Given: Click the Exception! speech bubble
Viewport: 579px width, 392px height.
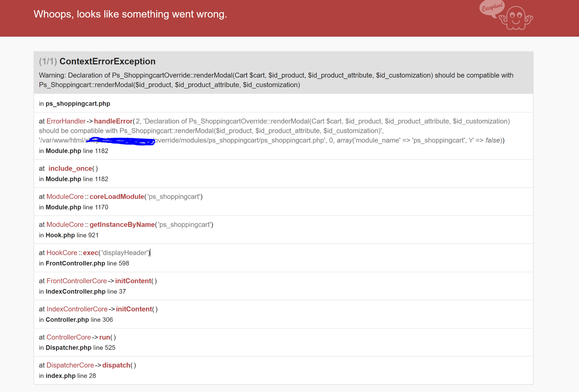Looking at the screenshot, I should (492, 8).
